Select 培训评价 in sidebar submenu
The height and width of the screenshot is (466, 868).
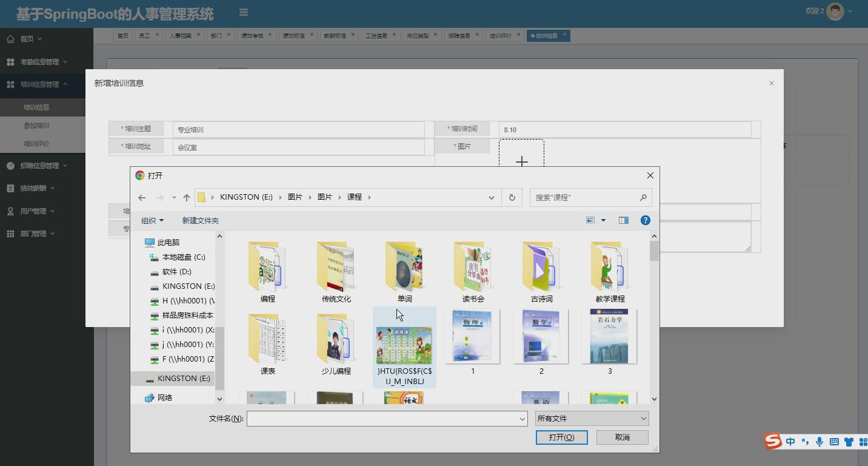coord(36,144)
